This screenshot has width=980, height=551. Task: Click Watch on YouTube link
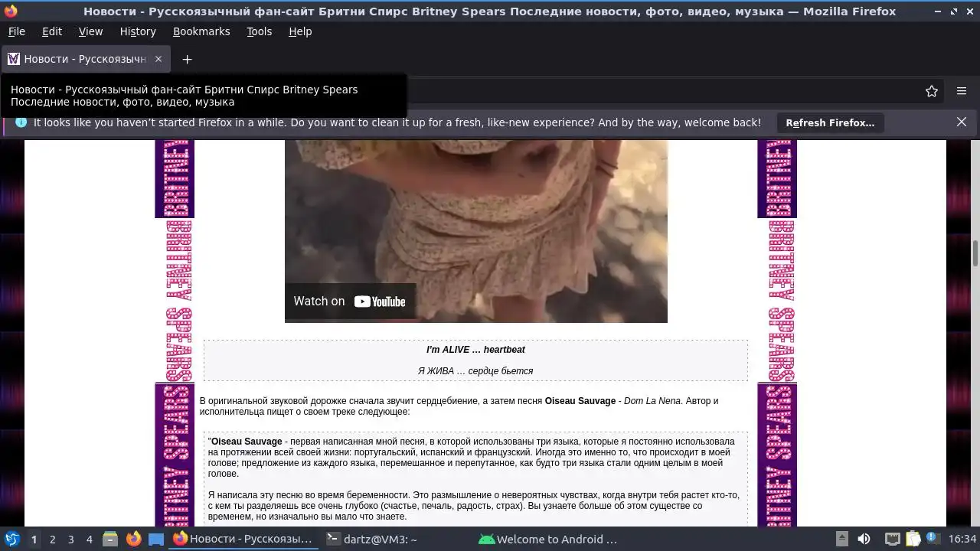coord(350,302)
